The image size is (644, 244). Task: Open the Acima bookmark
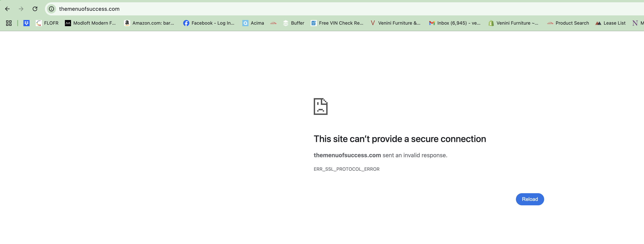pos(253,23)
